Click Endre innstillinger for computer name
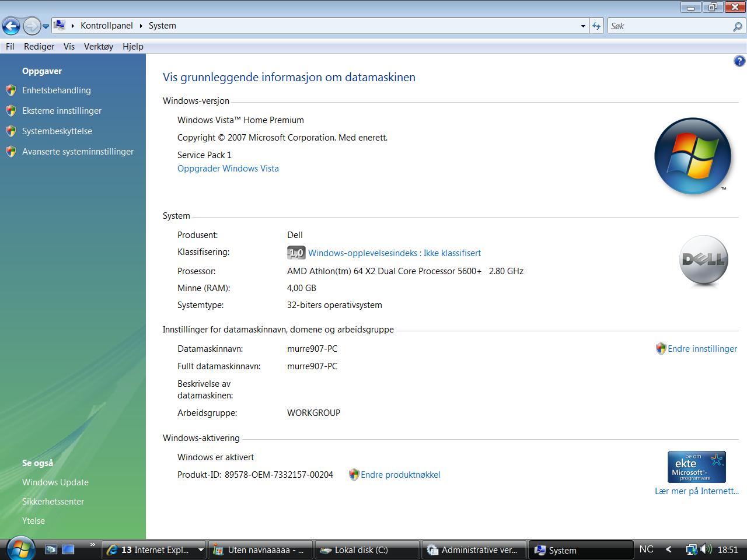747x560 pixels. point(703,349)
